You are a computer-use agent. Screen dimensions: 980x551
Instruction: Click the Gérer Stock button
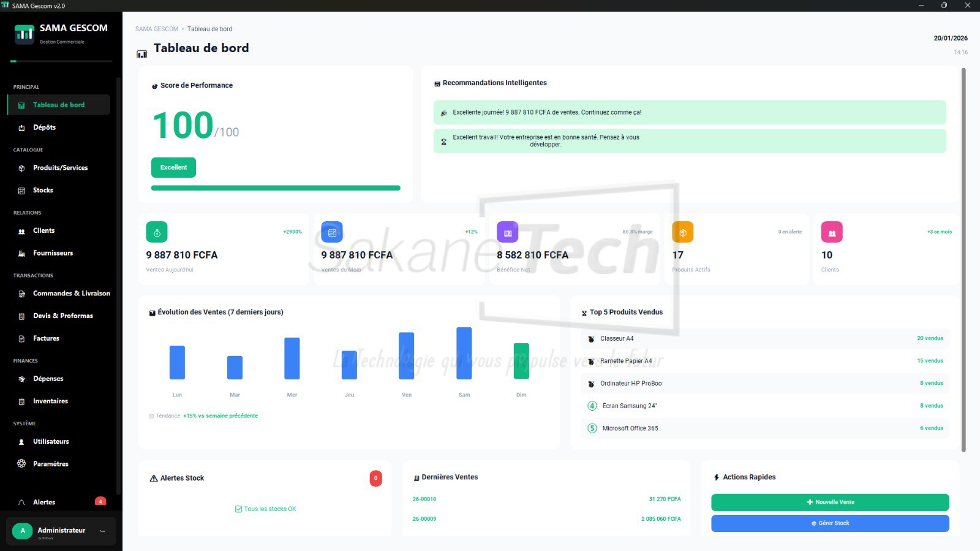coord(830,523)
